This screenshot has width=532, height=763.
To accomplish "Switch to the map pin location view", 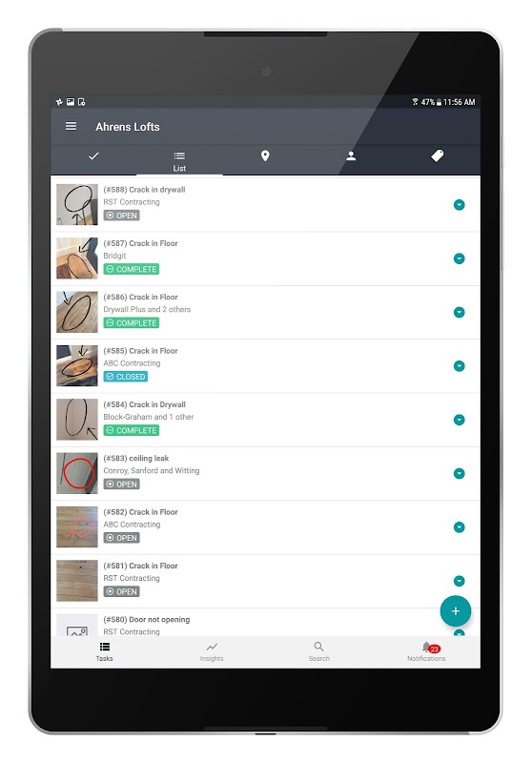I will click(265, 155).
